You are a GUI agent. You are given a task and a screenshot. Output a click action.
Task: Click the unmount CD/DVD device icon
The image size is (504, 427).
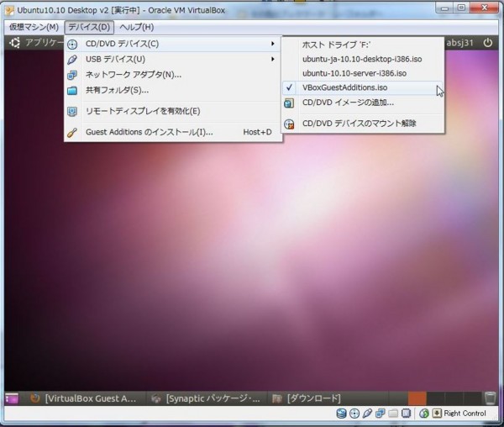289,124
